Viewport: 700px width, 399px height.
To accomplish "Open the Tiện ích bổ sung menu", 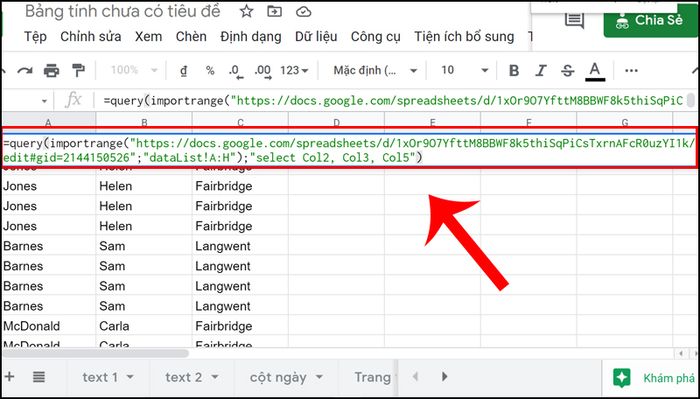I will (x=464, y=37).
